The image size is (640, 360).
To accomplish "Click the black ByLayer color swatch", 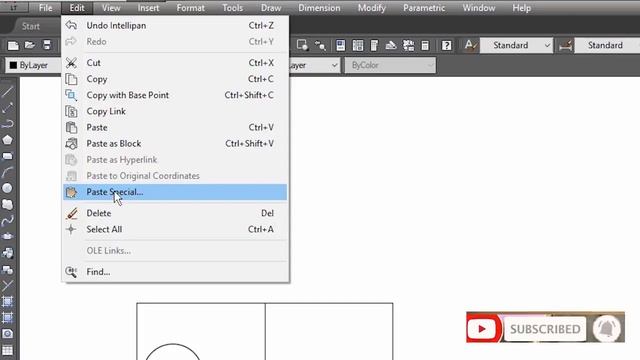I will [13, 65].
